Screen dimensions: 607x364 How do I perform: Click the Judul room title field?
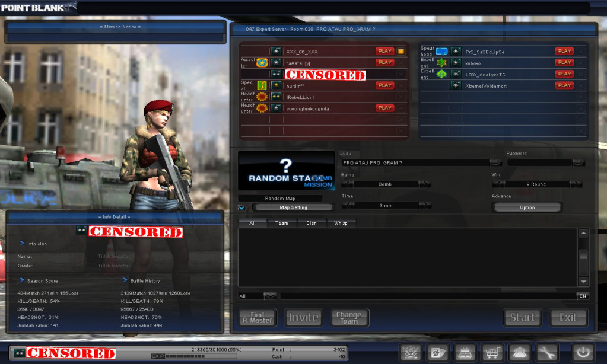coord(415,163)
